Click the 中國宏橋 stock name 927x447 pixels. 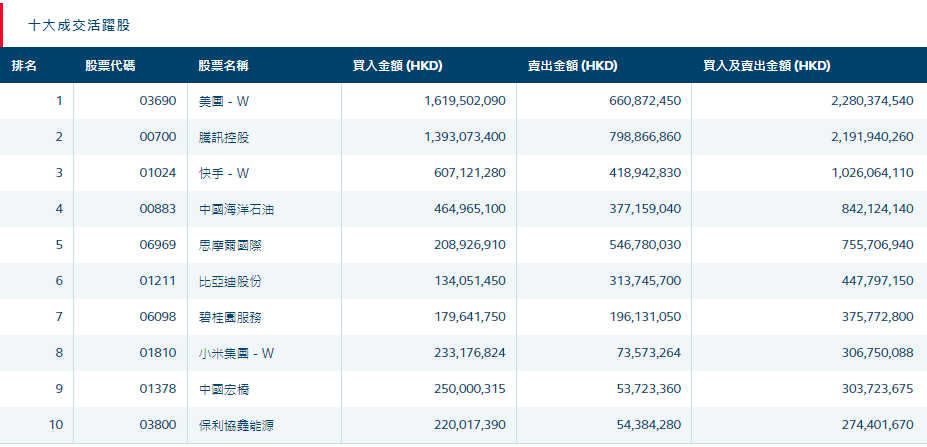[x=223, y=389]
